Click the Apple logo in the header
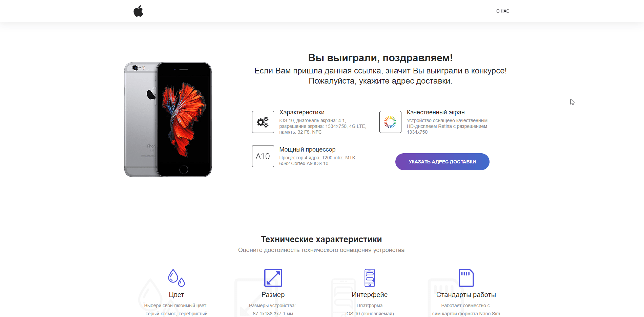 pyautogui.click(x=138, y=11)
